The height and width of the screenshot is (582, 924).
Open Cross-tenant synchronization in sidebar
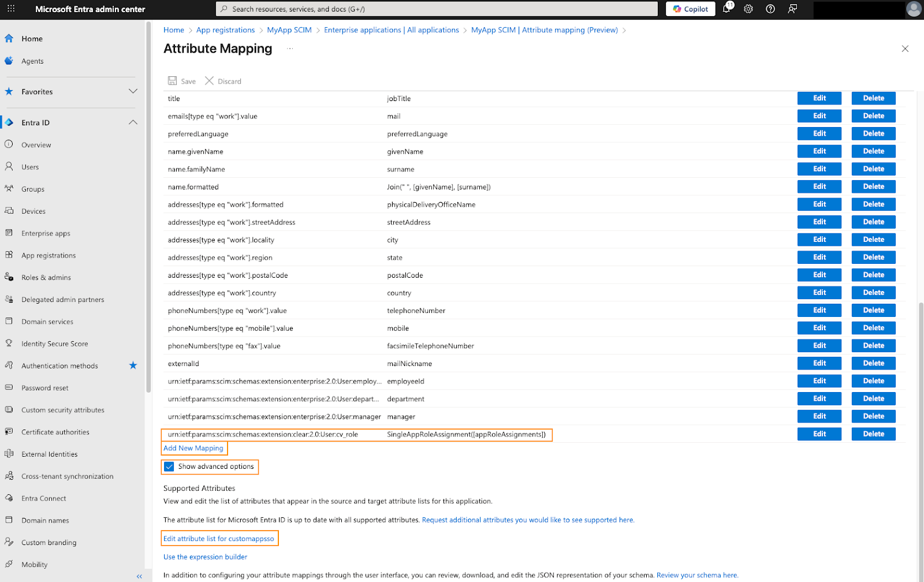(68, 476)
